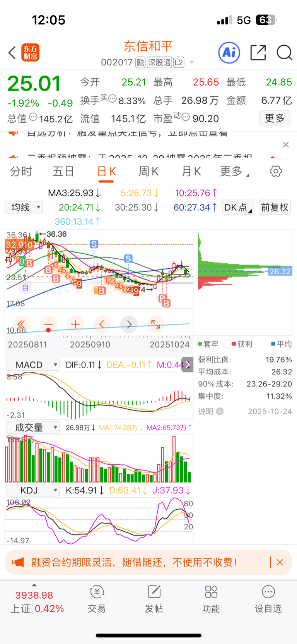
Task: Tap the 成交量 volume bar chart
Action: (99, 459)
